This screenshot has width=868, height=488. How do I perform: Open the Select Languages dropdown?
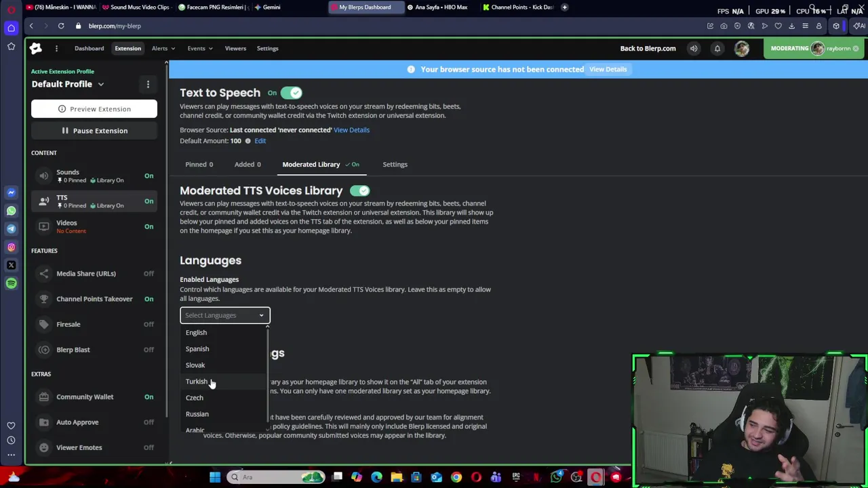click(224, 315)
